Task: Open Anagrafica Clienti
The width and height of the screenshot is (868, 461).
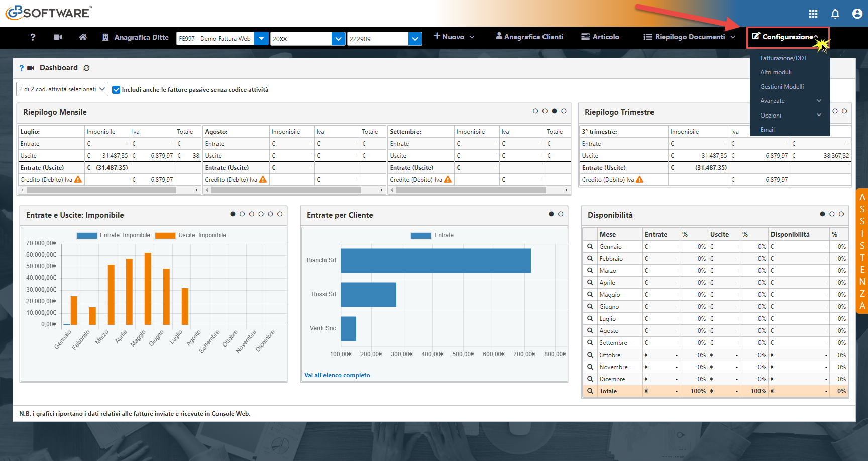Action: coord(529,37)
